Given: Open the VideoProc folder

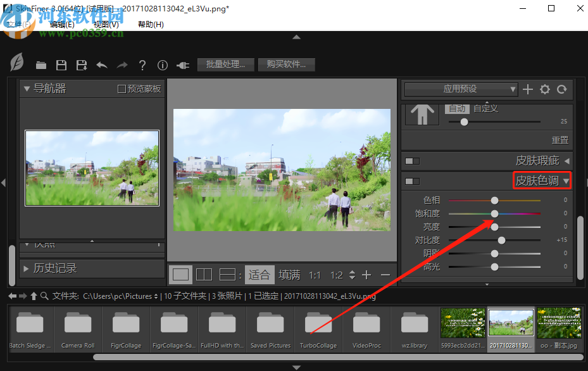Looking at the screenshot, I should click(x=366, y=329).
